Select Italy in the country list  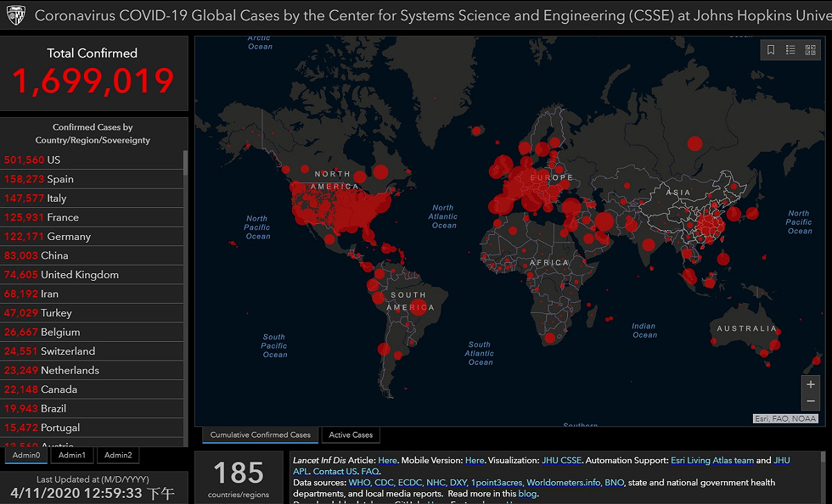click(x=92, y=198)
